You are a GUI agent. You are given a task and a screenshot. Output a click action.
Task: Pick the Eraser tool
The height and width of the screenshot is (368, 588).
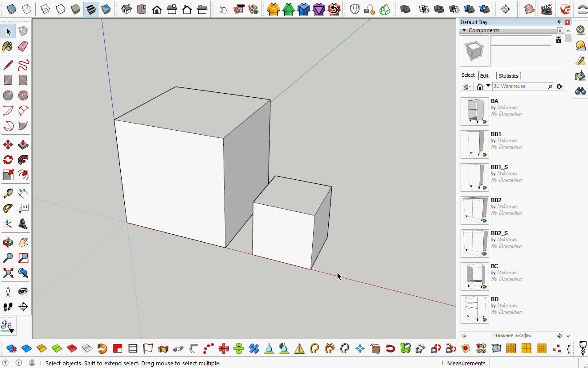coord(22,46)
